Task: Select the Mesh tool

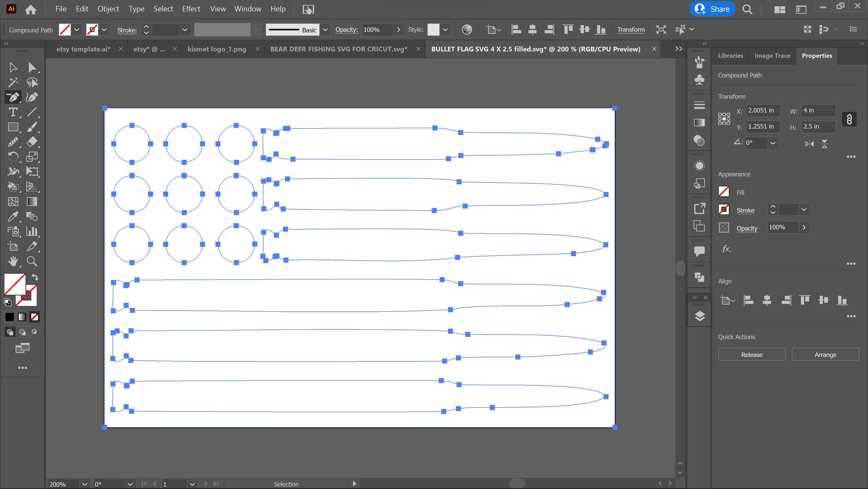Action: pyautogui.click(x=13, y=202)
